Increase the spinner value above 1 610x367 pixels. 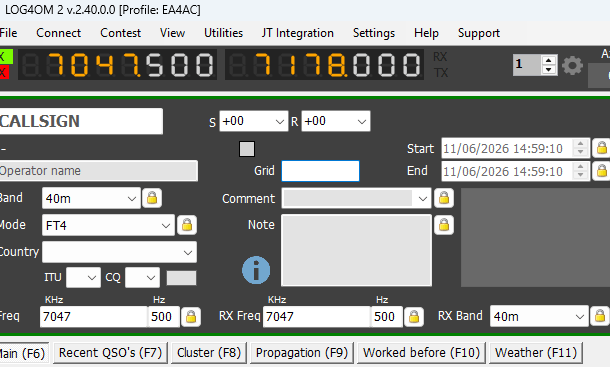549,61
